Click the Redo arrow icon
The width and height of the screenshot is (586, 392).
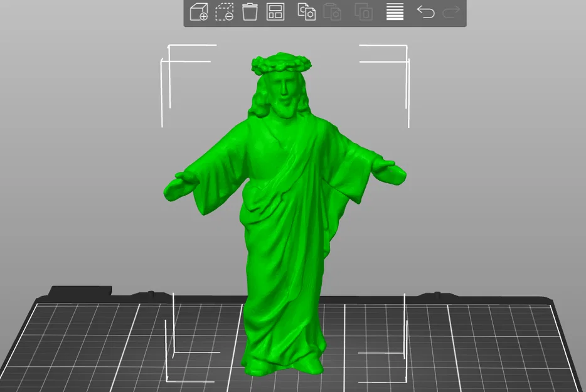[450, 11]
